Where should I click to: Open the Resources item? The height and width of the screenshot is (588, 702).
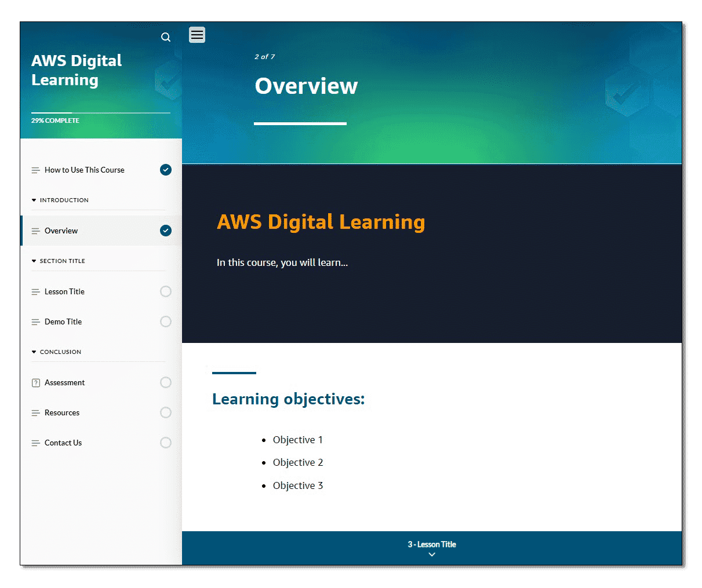101,412
